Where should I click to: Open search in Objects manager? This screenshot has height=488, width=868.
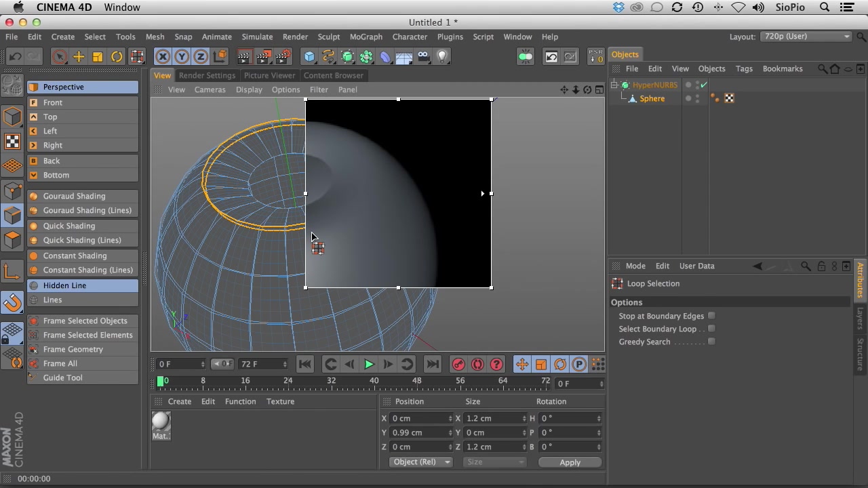pyautogui.click(x=823, y=68)
